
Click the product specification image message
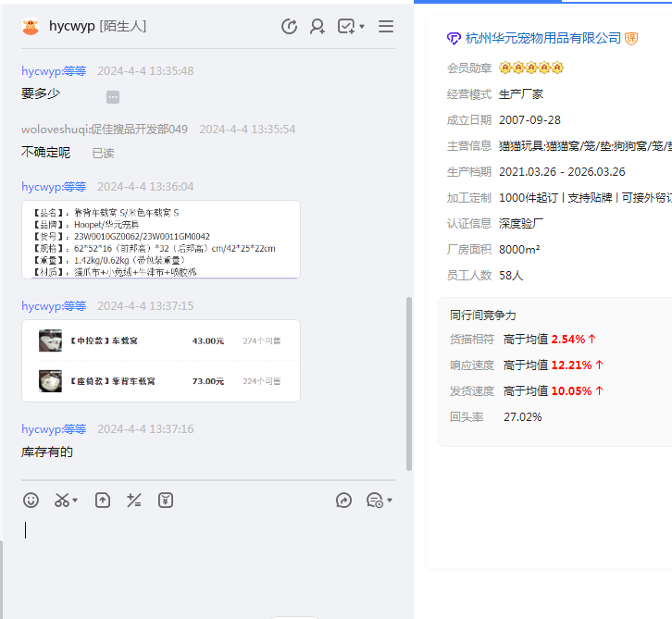(x=160, y=240)
